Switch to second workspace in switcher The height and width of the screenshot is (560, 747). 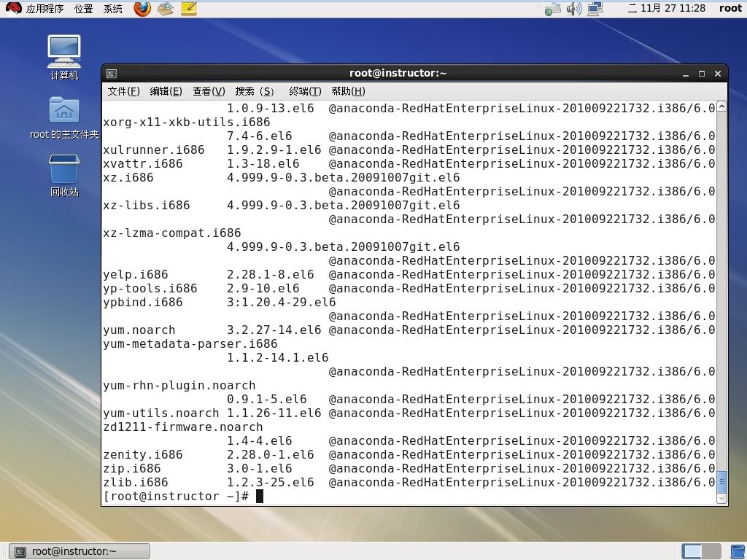[x=711, y=551]
